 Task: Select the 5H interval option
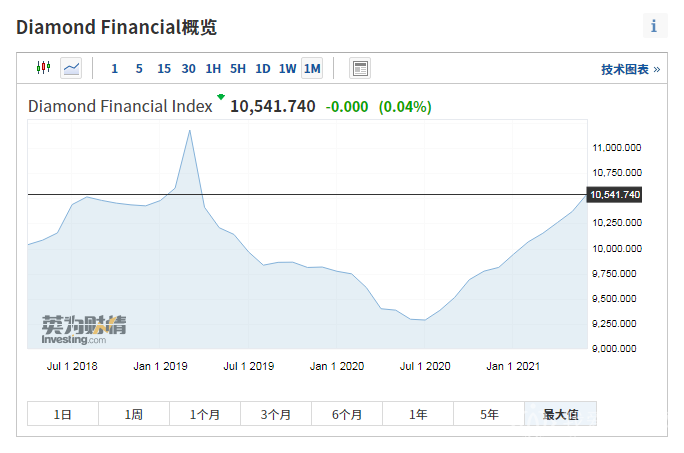pos(238,69)
